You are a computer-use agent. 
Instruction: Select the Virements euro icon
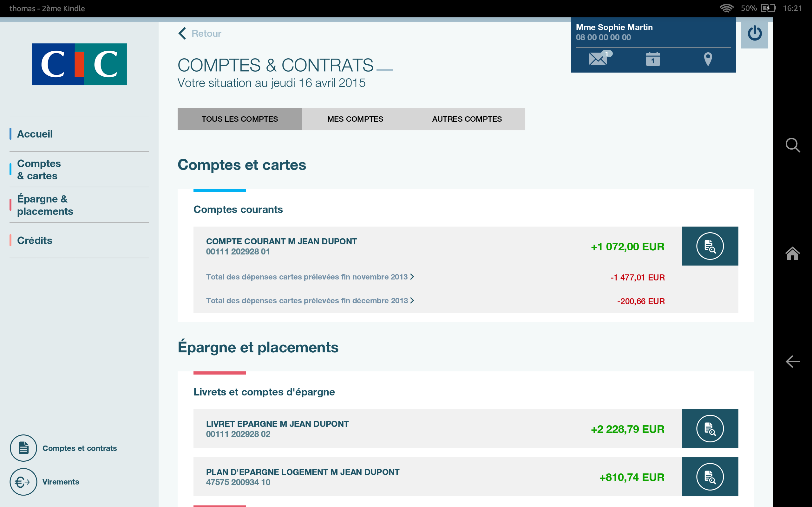[23, 482]
